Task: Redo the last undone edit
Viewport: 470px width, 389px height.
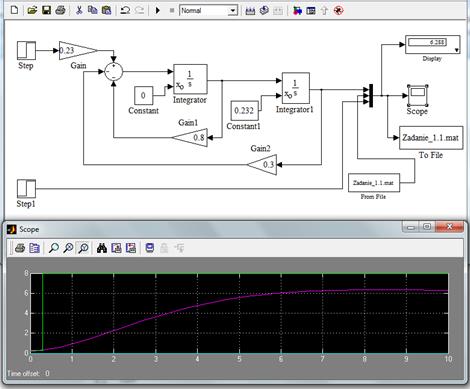Action: 139,10
